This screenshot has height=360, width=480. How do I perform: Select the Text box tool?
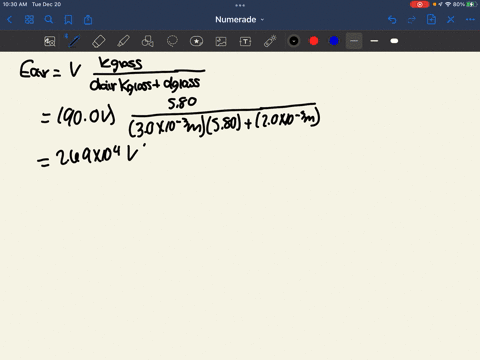(245, 41)
